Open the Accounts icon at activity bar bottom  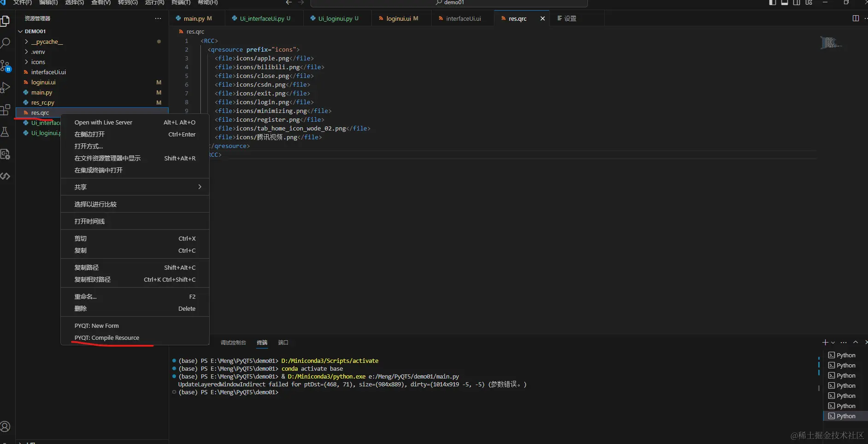click(6, 426)
